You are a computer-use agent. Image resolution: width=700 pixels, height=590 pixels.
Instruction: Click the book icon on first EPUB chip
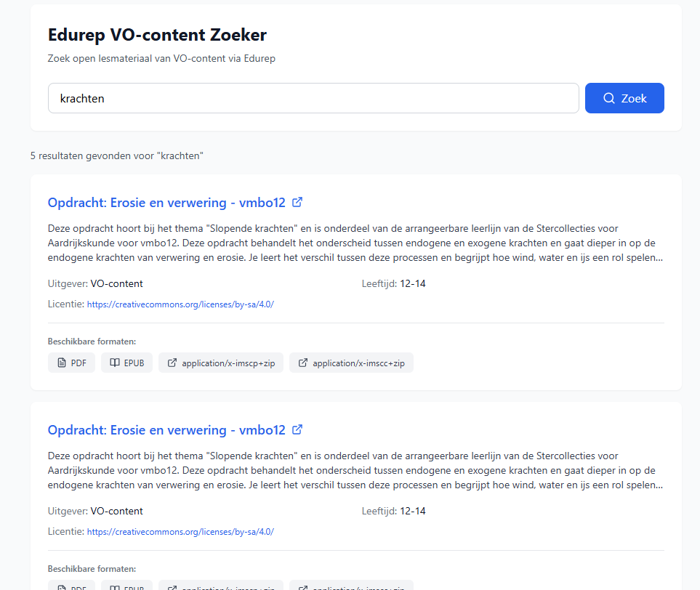(115, 363)
